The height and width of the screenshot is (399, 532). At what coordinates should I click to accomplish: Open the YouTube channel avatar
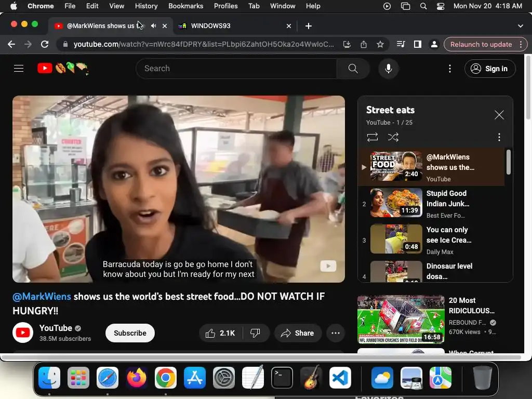pyautogui.click(x=23, y=333)
